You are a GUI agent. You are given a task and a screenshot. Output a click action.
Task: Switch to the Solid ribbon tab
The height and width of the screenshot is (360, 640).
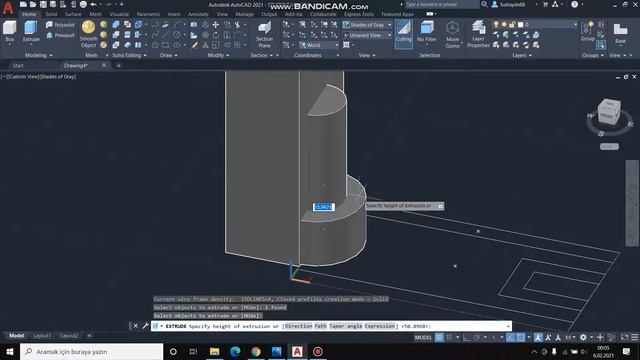(x=51, y=14)
